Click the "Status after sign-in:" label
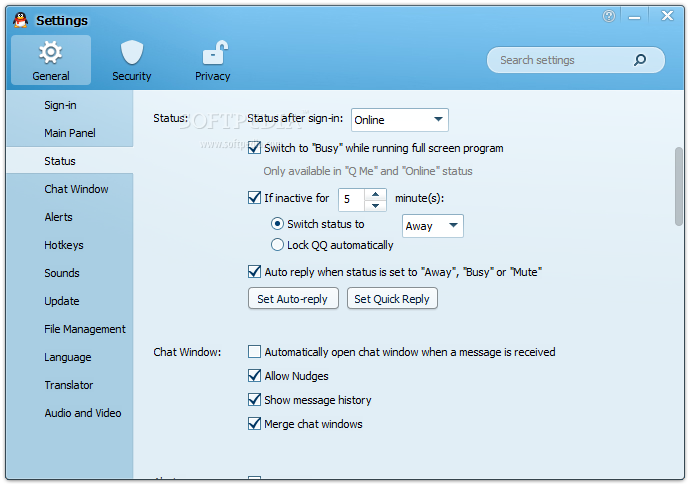 295,118
